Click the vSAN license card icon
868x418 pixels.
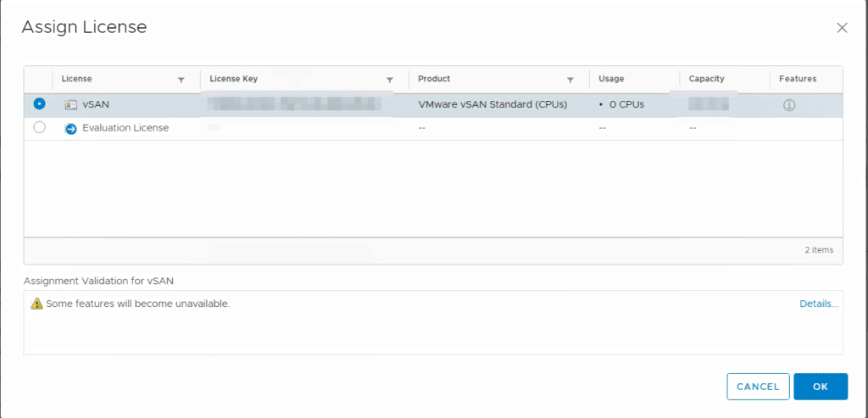tap(71, 104)
